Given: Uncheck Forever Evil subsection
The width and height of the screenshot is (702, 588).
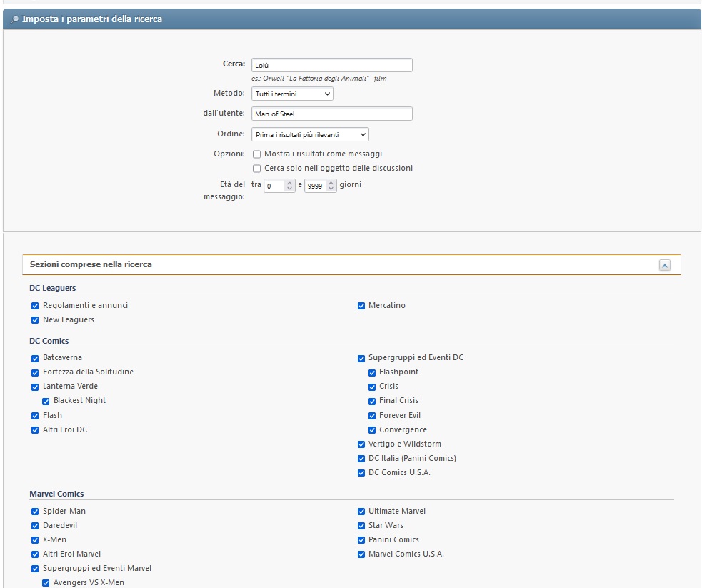Looking at the screenshot, I should (x=372, y=416).
